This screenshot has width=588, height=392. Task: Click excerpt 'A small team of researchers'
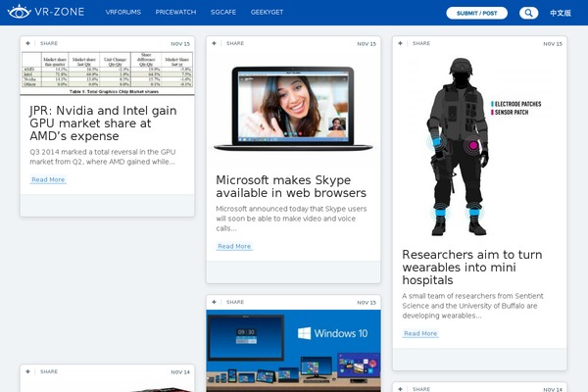[473, 306]
